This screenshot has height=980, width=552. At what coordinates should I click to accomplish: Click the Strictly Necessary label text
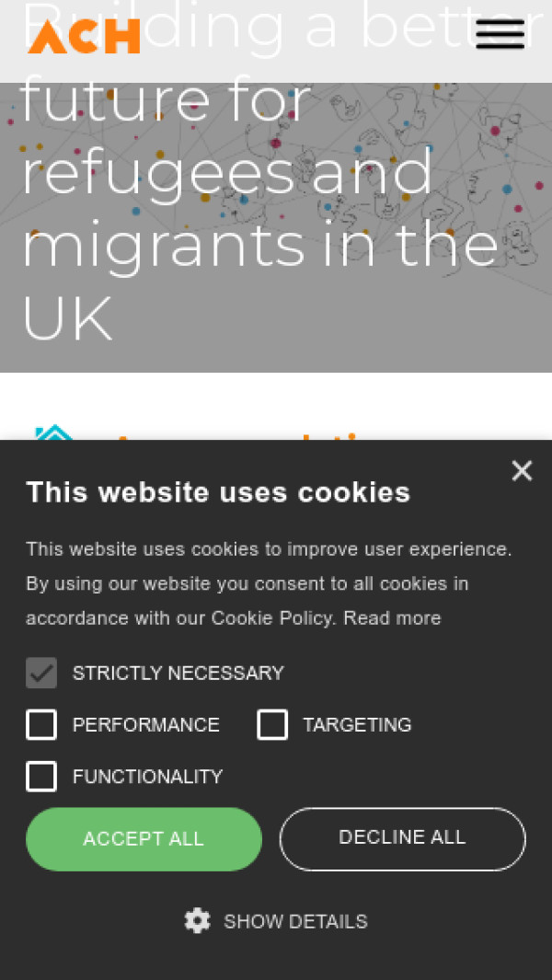tap(178, 673)
